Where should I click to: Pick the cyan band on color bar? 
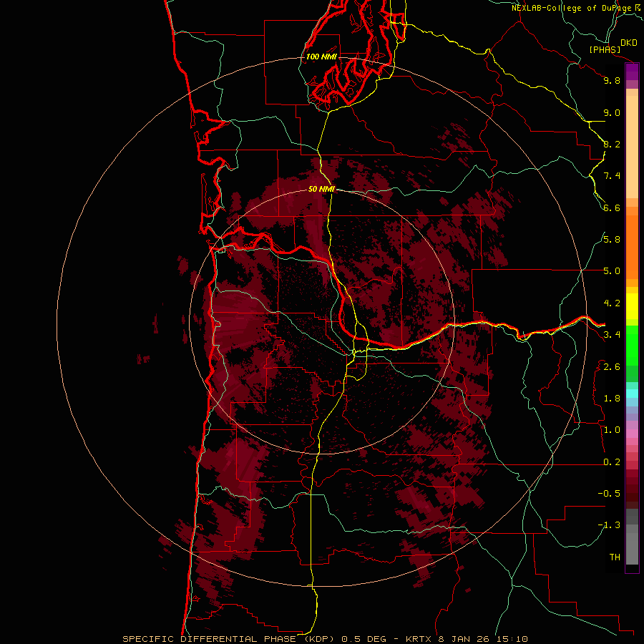click(x=632, y=394)
